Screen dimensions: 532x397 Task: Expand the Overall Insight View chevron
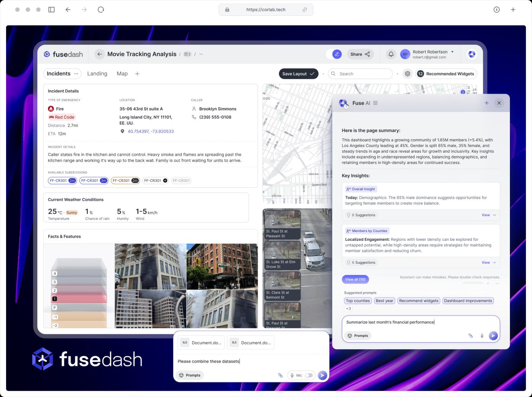tap(494, 215)
